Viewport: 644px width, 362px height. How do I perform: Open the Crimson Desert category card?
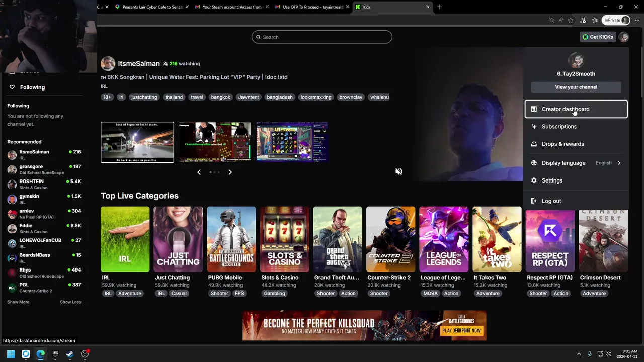[x=603, y=239]
